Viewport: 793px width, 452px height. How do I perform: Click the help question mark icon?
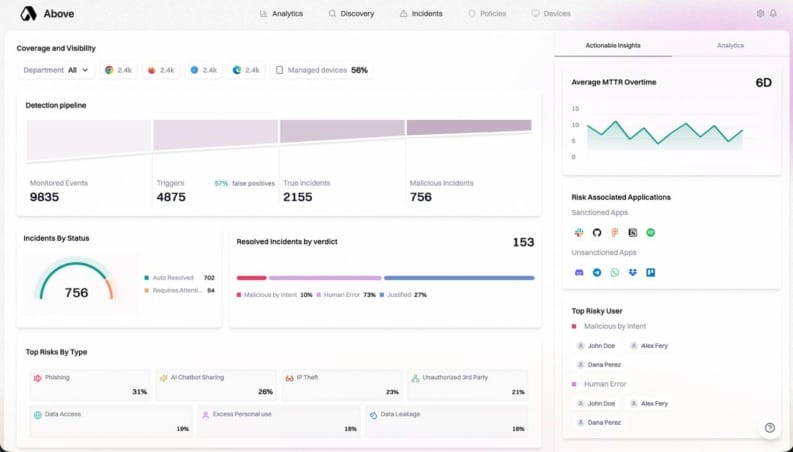770,428
